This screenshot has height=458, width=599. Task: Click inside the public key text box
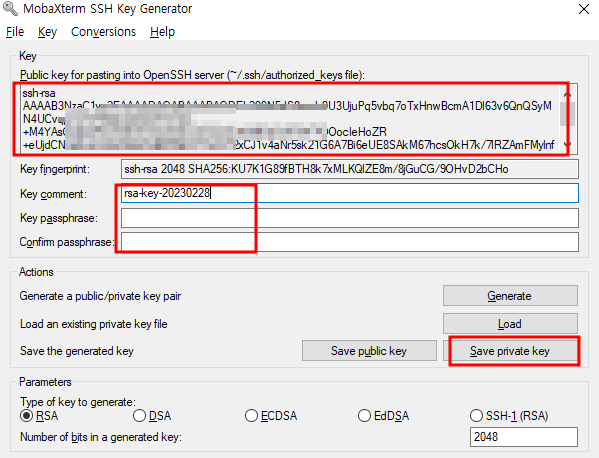pos(290,119)
